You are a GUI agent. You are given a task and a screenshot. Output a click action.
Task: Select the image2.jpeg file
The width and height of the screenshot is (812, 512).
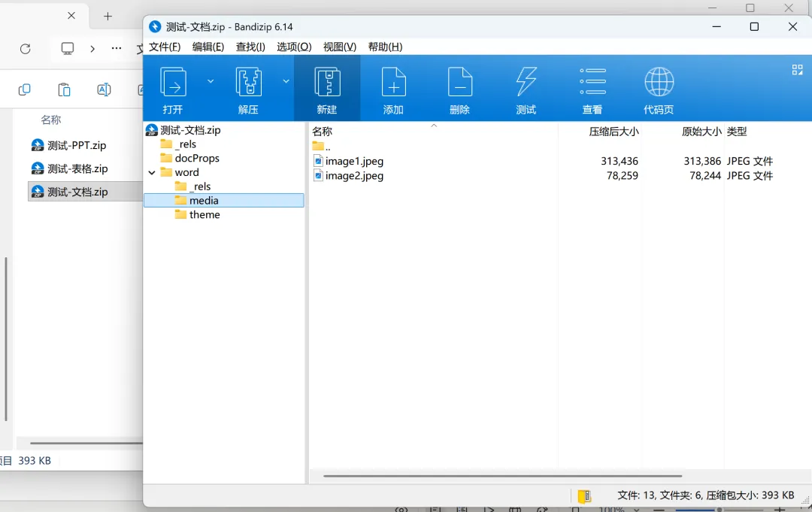(354, 175)
